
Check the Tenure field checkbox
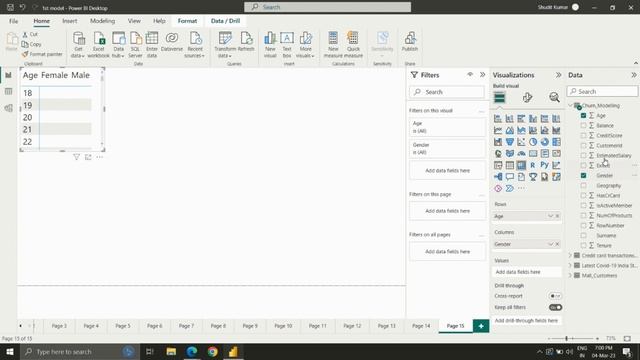(583, 246)
